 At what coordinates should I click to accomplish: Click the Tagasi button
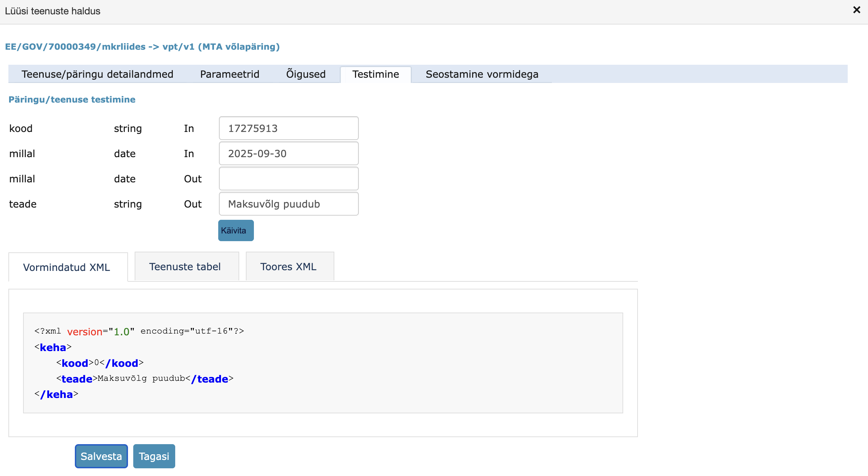coord(154,456)
